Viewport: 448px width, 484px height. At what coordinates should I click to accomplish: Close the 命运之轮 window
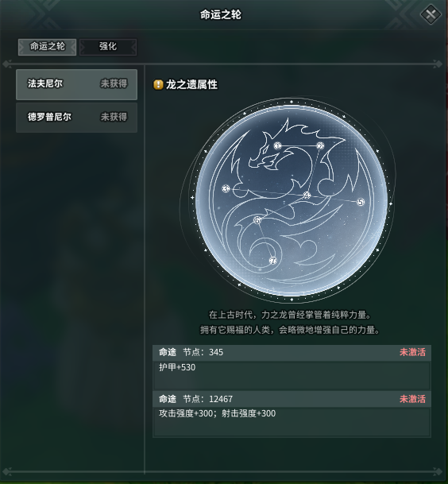[431, 14]
